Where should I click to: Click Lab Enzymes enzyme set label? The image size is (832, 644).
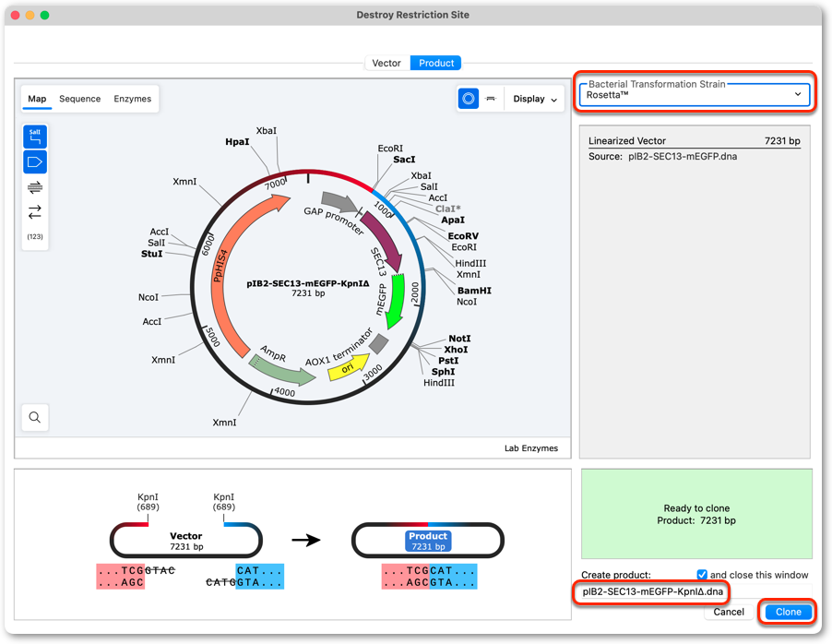pos(531,448)
